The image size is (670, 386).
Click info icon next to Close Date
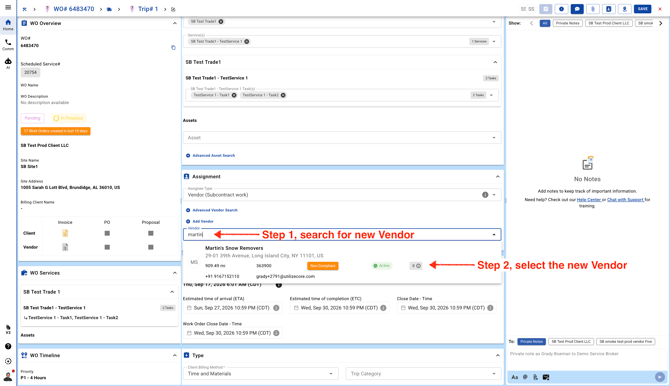pos(490,308)
